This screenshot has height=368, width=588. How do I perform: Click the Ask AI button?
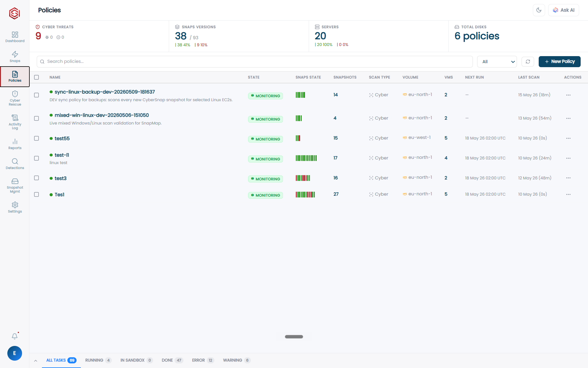pyautogui.click(x=563, y=10)
